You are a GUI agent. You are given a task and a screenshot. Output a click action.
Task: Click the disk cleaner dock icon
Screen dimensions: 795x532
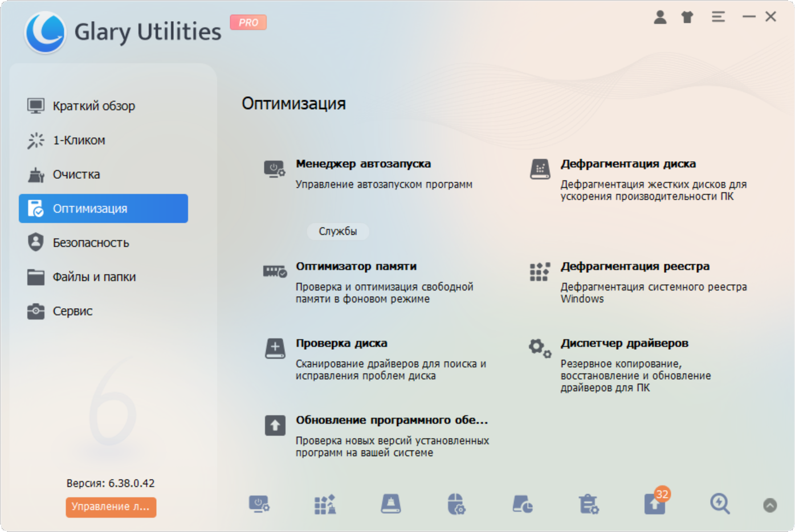coord(391,505)
